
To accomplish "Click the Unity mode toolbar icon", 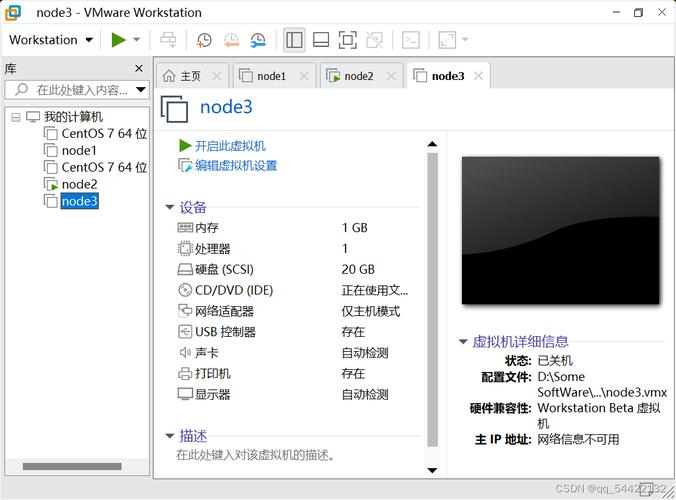I will coord(374,40).
